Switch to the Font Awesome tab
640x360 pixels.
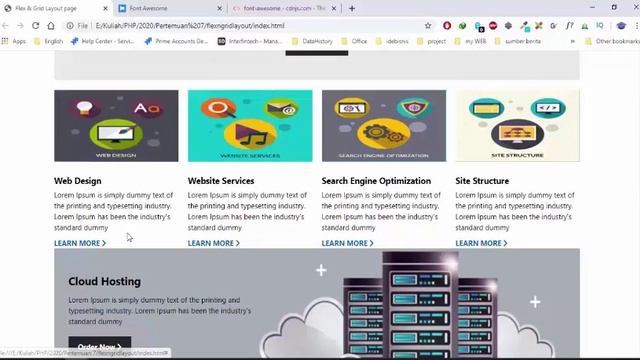[x=169, y=8]
